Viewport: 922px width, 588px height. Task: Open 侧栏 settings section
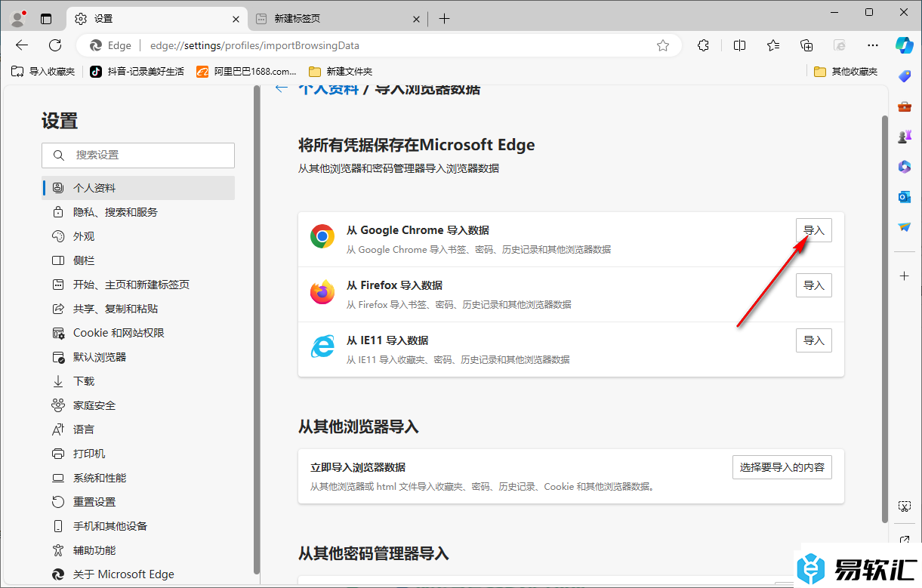pyautogui.click(x=138, y=260)
